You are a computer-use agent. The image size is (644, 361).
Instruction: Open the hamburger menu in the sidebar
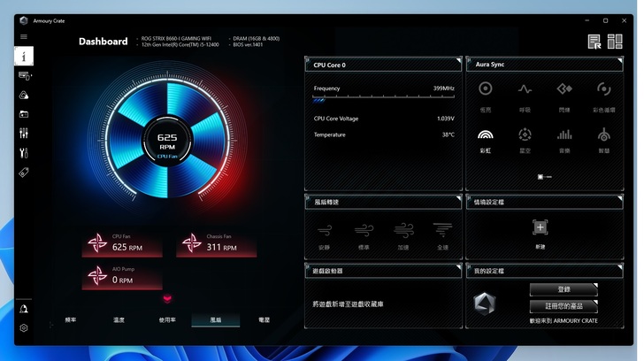click(x=24, y=36)
